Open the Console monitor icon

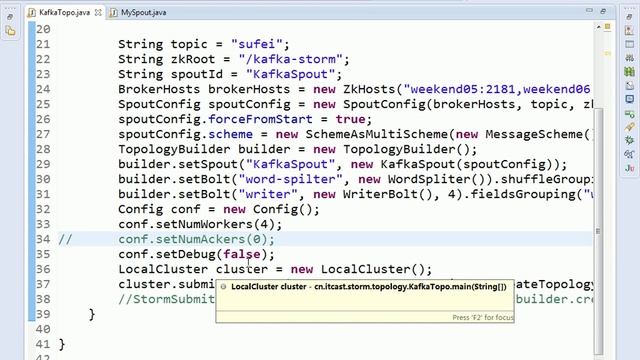[x=629, y=99]
